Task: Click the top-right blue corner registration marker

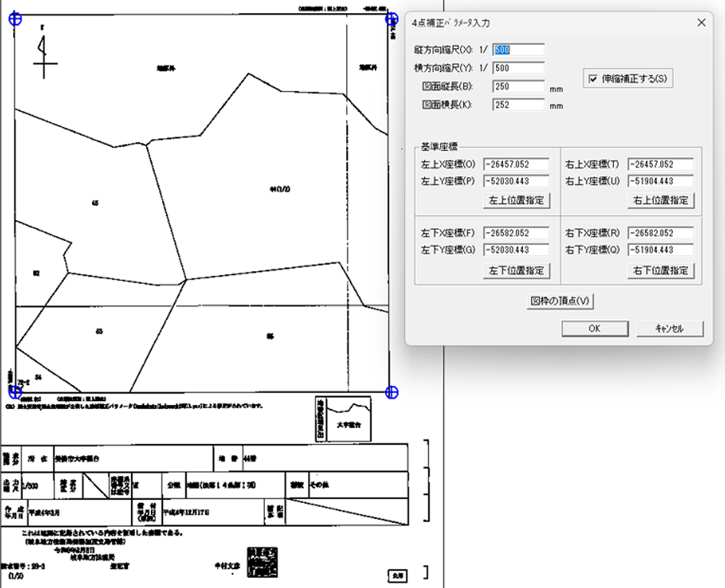Action: (x=392, y=20)
